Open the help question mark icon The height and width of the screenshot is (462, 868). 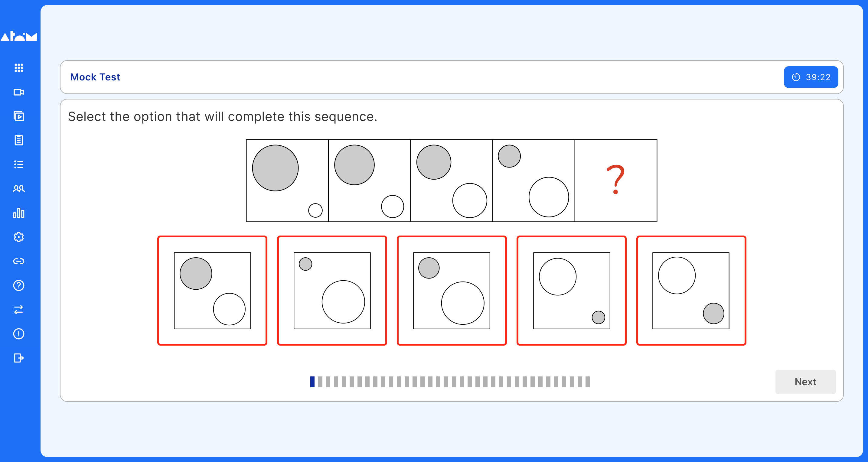(x=18, y=285)
